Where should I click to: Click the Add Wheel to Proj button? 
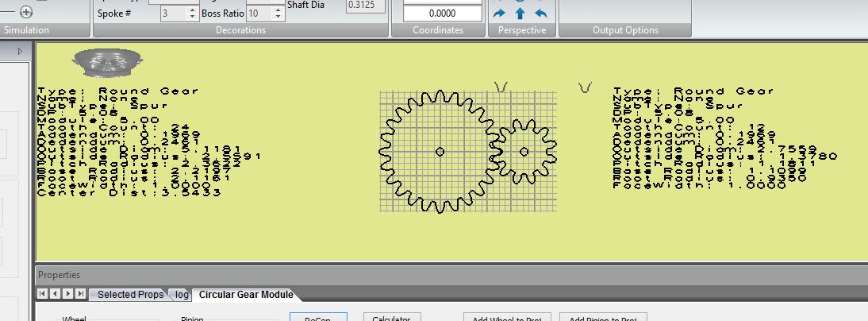[x=508, y=317]
